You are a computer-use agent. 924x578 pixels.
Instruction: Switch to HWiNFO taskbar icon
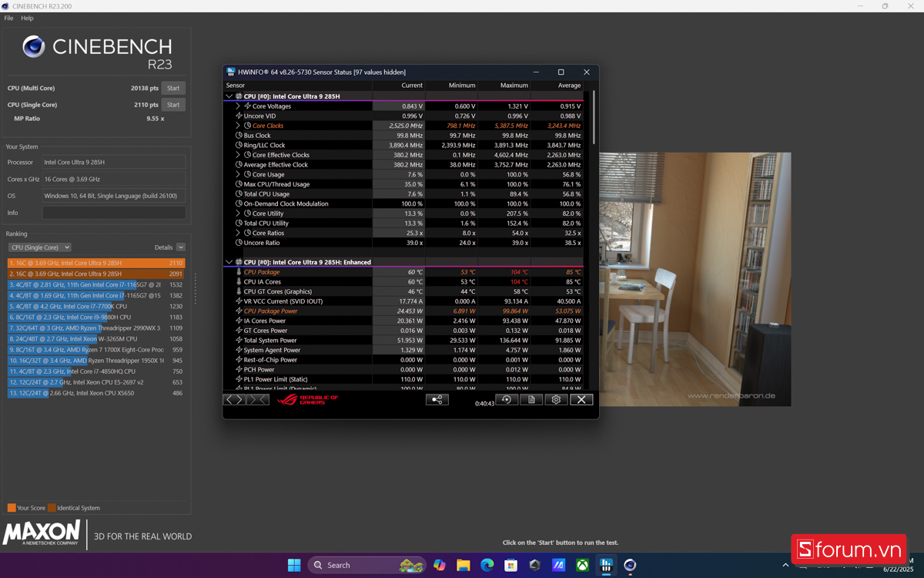(606, 565)
